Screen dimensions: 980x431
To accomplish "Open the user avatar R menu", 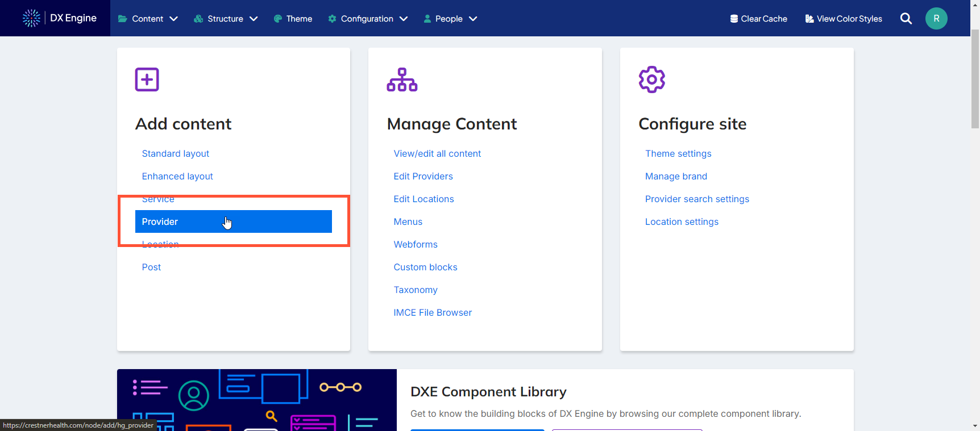I will pos(936,19).
